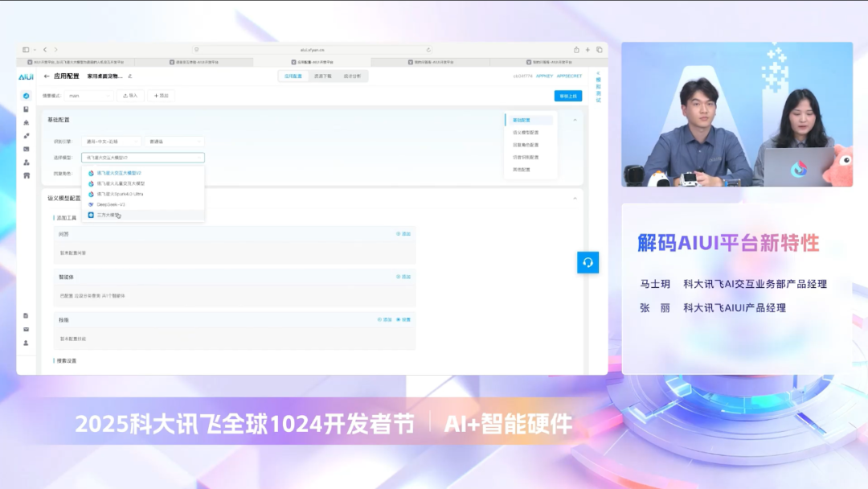Click the privacy shield icon in address bar

(x=197, y=50)
